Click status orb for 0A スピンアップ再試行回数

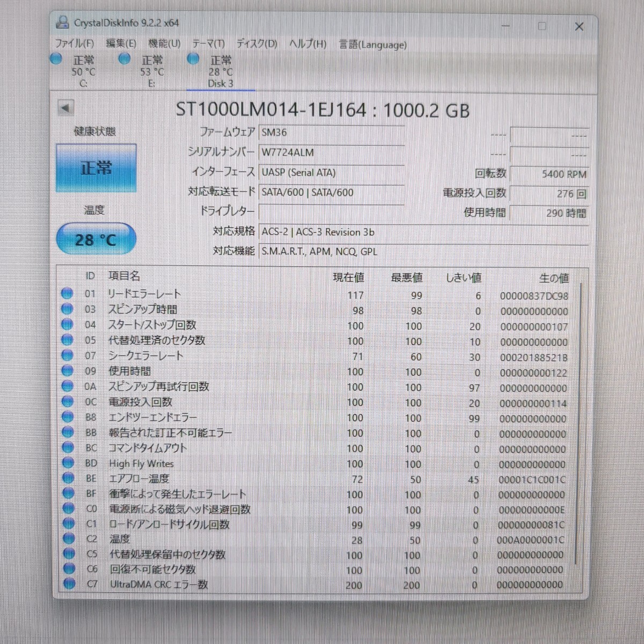tap(67, 386)
